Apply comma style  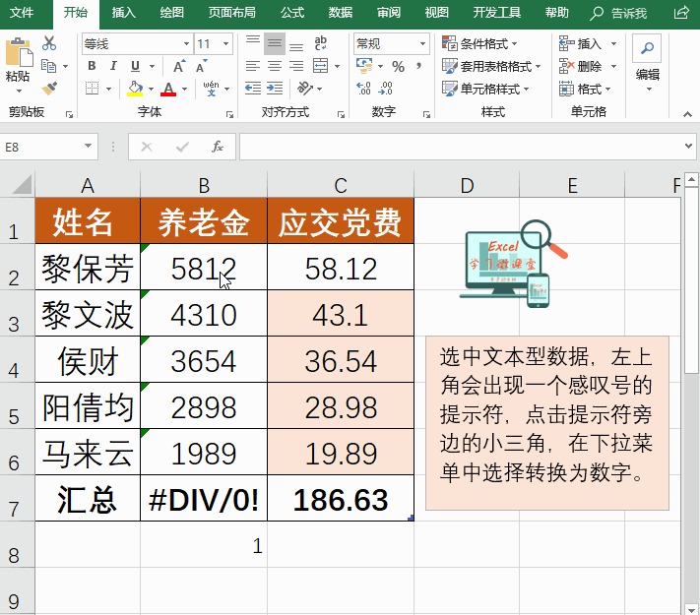point(418,66)
